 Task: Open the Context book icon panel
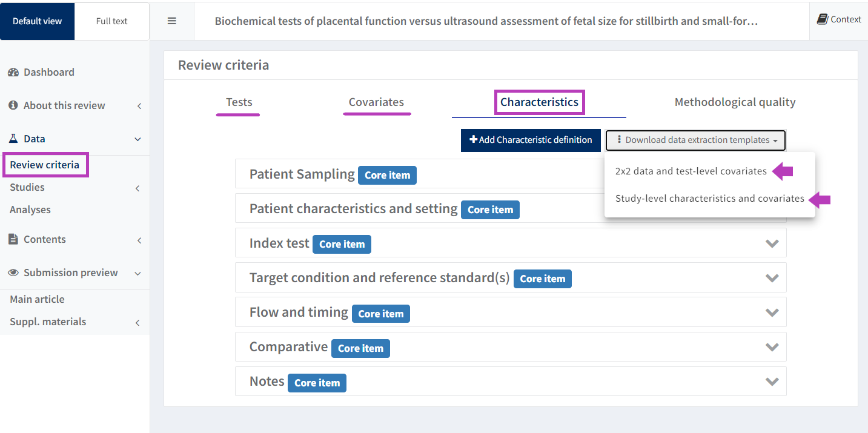point(822,19)
